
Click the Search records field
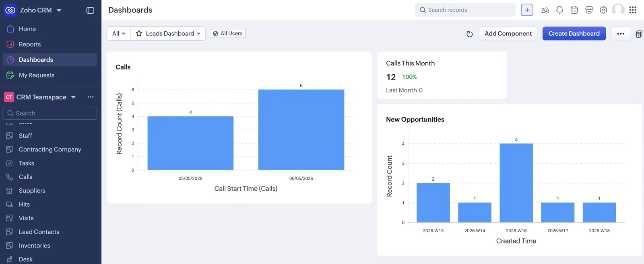(x=465, y=10)
